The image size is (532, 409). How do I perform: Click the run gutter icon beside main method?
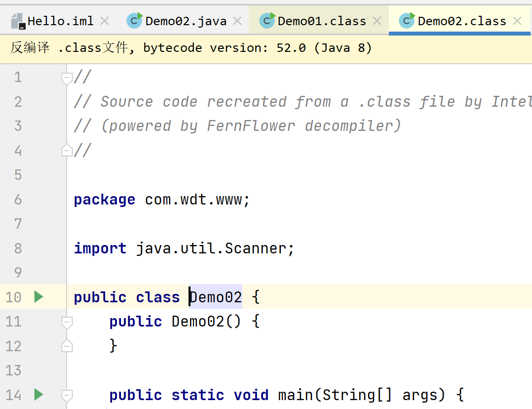click(38, 395)
